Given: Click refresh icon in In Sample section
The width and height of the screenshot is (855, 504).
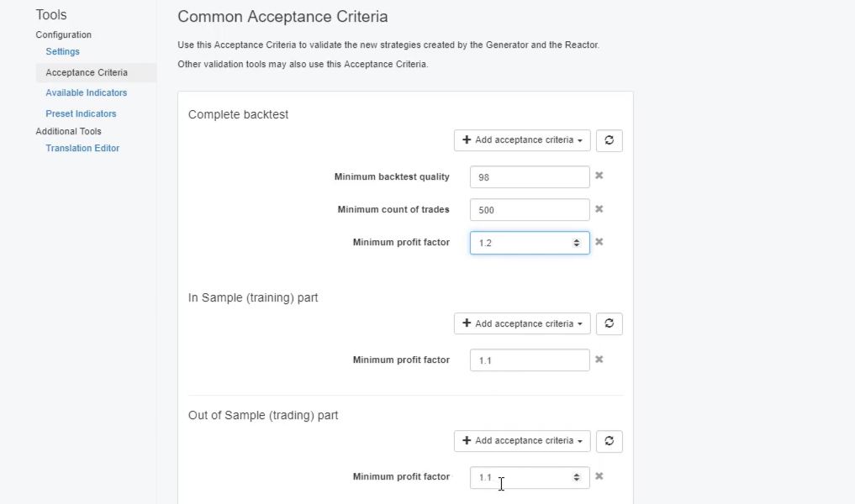Looking at the screenshot, I should click(609, 323).
